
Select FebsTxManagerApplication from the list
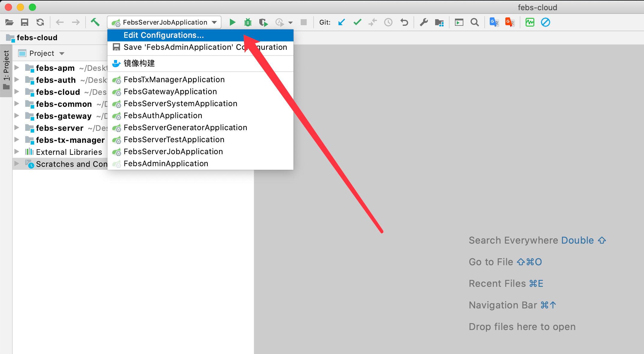coord(200,79)
